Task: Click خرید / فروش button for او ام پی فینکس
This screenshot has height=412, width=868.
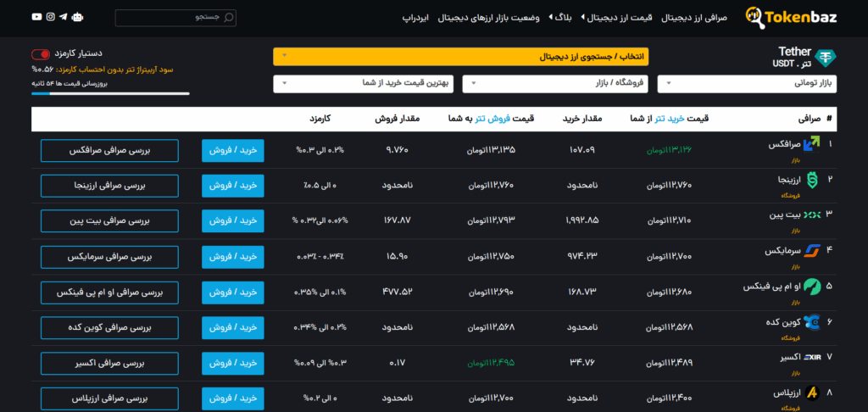Action: (233, 292)
